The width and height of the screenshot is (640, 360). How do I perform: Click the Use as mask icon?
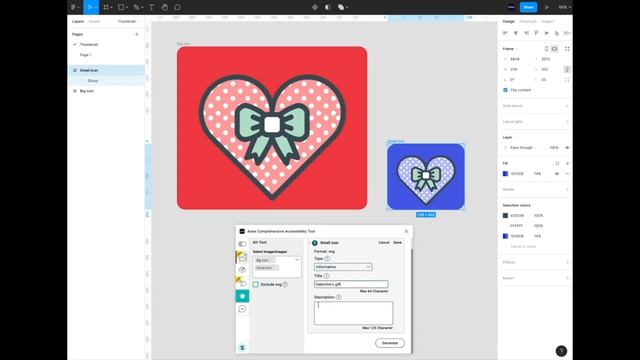tap(328, 7)
